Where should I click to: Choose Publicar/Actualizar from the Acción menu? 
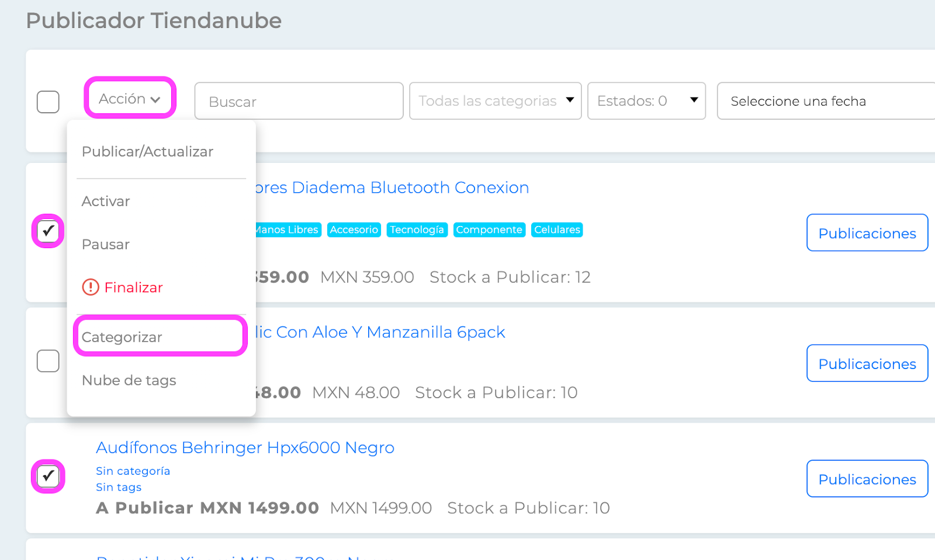click(x=147, y=152)
